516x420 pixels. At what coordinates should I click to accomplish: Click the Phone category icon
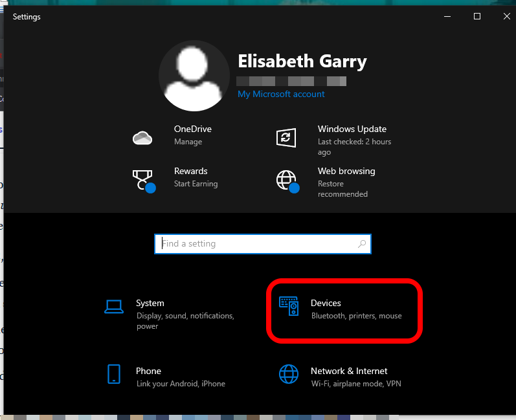(x=114, y=374)
